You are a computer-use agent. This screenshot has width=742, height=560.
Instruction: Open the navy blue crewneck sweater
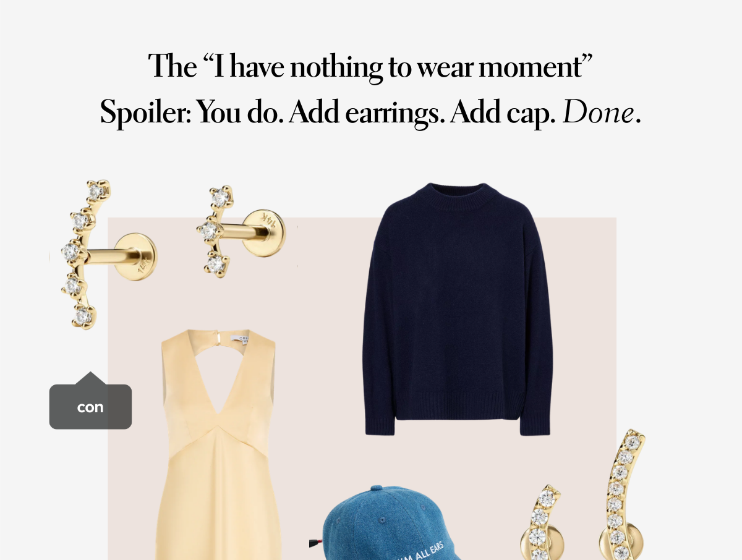pyautogui.click(x=457, y=309)
